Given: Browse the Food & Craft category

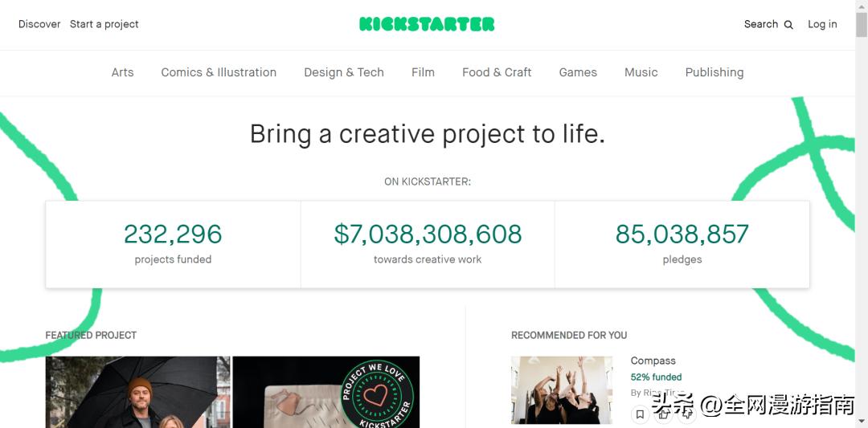Looking at the screenshot, I should pyautogui.click(x=497, y=72).
